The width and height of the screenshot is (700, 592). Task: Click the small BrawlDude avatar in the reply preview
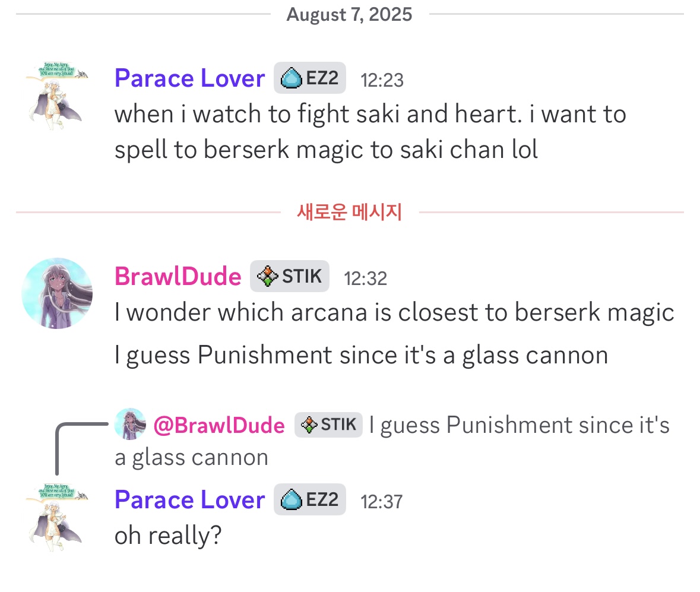tap(130, 424)
